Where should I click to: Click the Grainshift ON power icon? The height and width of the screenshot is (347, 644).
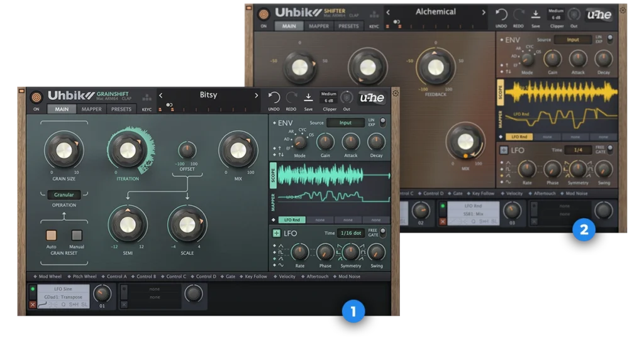point(36,97)
